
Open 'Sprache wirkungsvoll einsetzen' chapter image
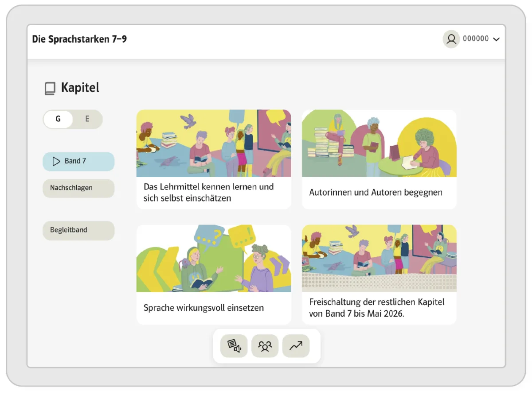(x=214, y=259)
